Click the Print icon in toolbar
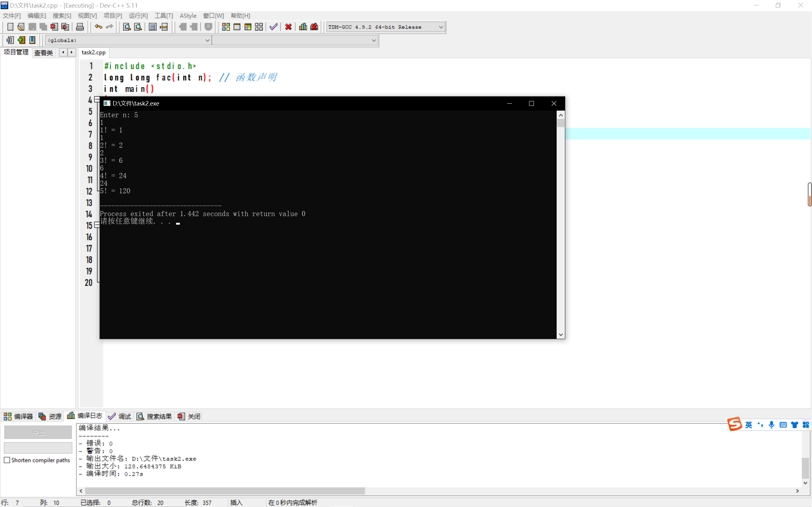The height and width of the screenshot is (507, 812). coord(80,27)
